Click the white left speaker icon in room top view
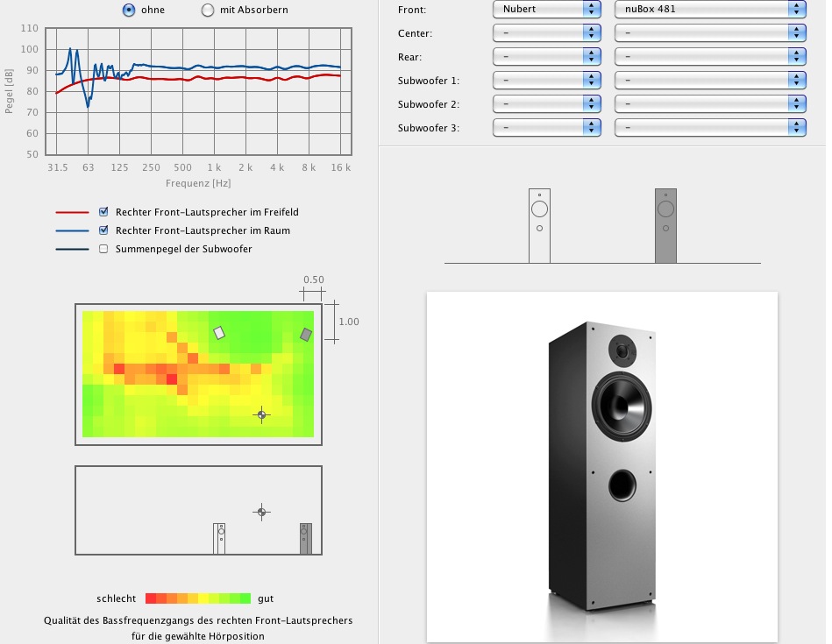 pos(219,332)
